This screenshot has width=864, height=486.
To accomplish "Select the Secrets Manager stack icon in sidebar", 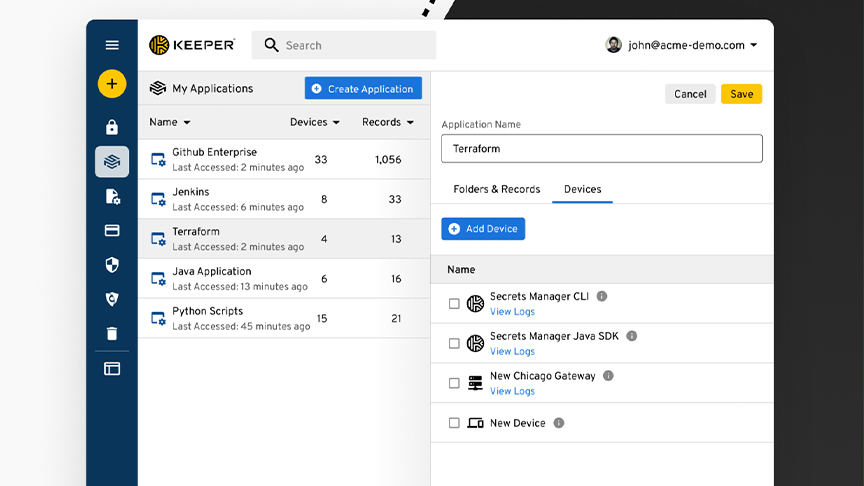I will pos(112,161).
